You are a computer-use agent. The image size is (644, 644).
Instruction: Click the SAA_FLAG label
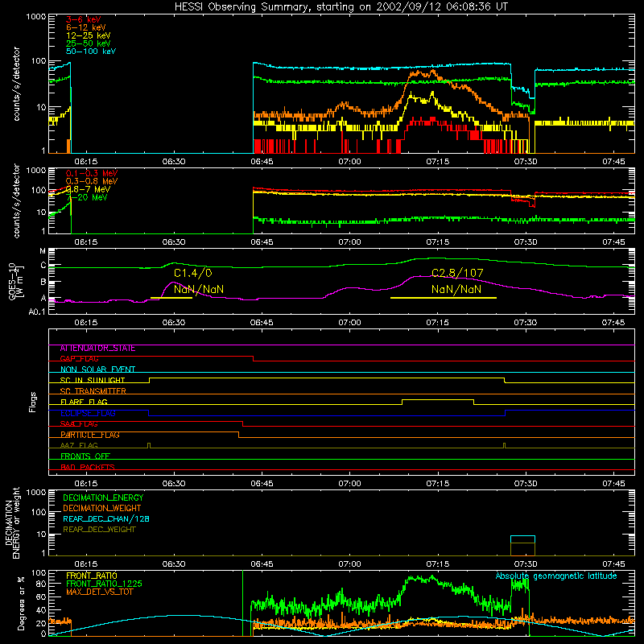point(79,424)
